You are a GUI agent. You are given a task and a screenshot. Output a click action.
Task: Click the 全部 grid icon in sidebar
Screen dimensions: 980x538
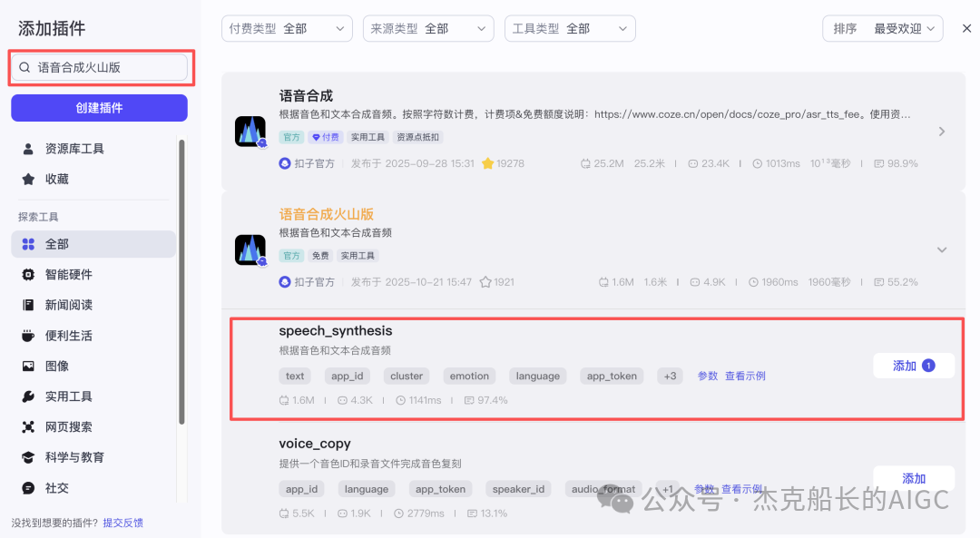click(28, 244)
